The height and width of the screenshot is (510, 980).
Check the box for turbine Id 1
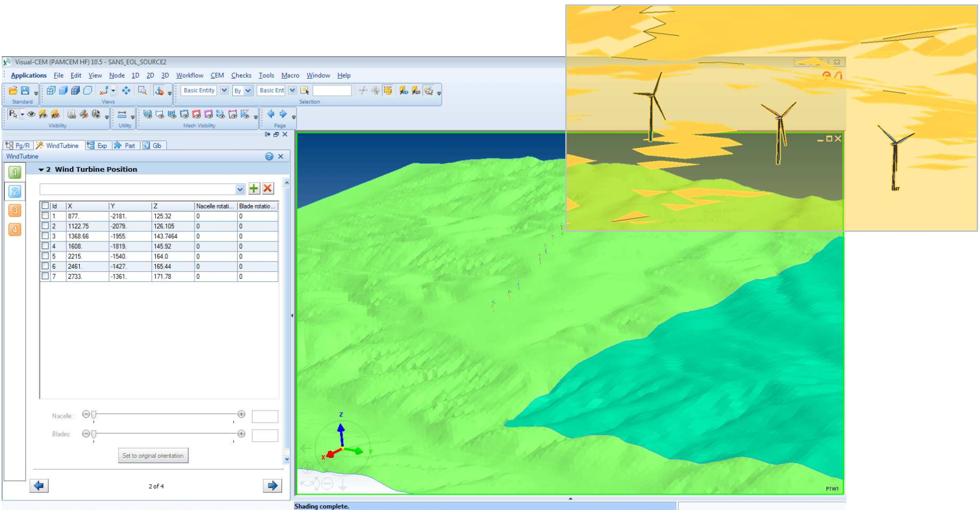tap(45, 216)
